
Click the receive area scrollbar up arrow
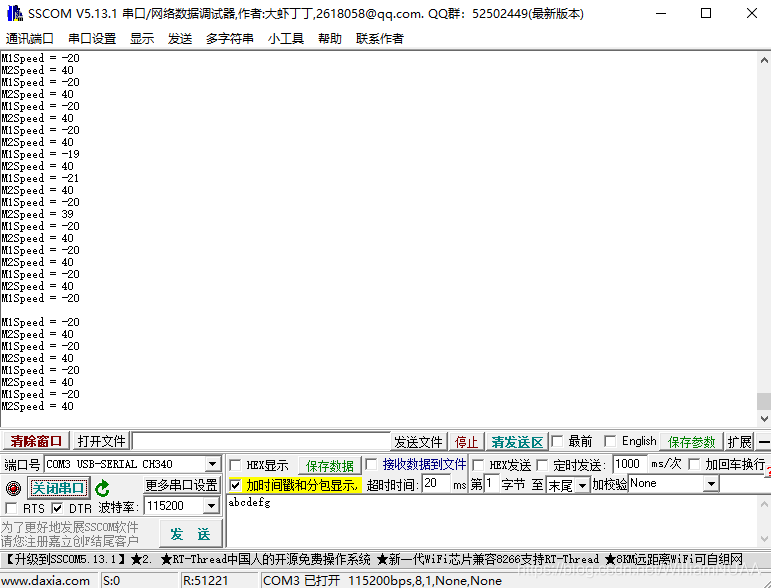[x=764, y=60]
